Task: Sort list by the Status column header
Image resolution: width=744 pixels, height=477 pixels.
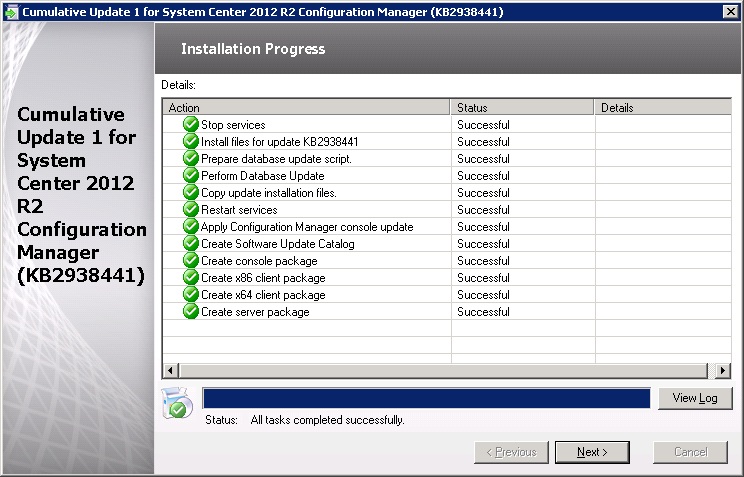Action: pos(522,108)
